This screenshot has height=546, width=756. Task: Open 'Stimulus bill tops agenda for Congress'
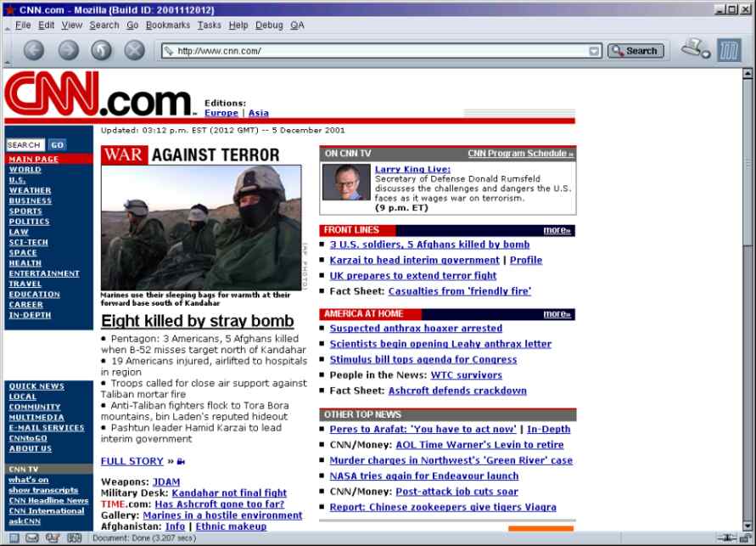[423, 360]
